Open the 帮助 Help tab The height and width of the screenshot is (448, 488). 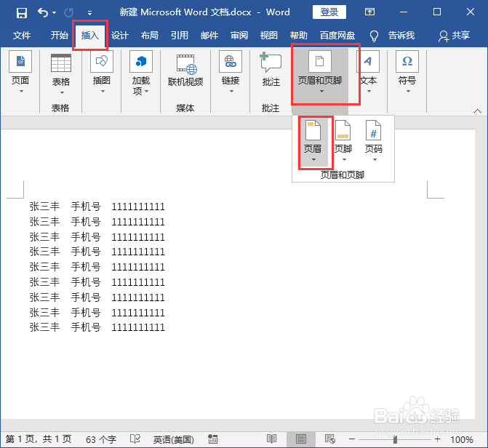(x=299, y=35)
